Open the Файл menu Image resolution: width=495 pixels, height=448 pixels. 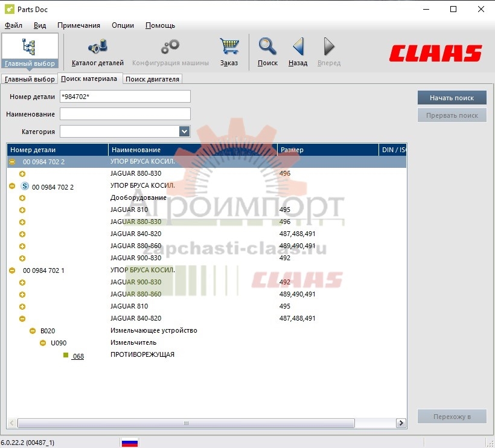point(13,25)
